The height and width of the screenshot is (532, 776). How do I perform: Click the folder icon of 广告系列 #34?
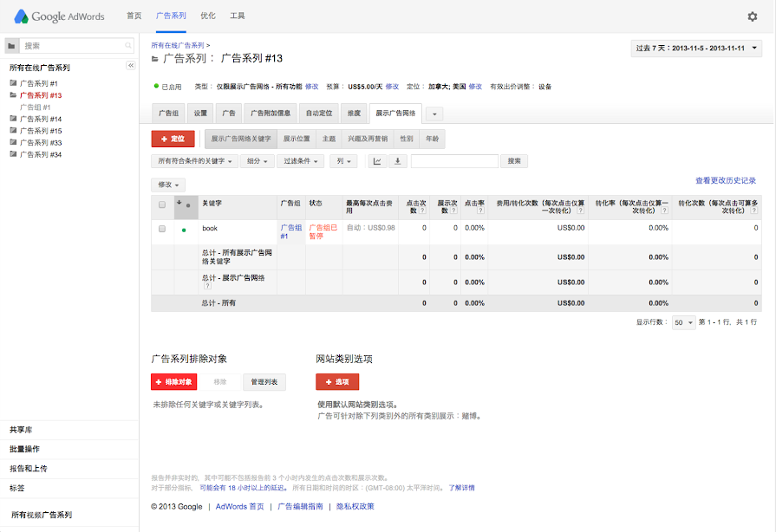pos(13,154)
